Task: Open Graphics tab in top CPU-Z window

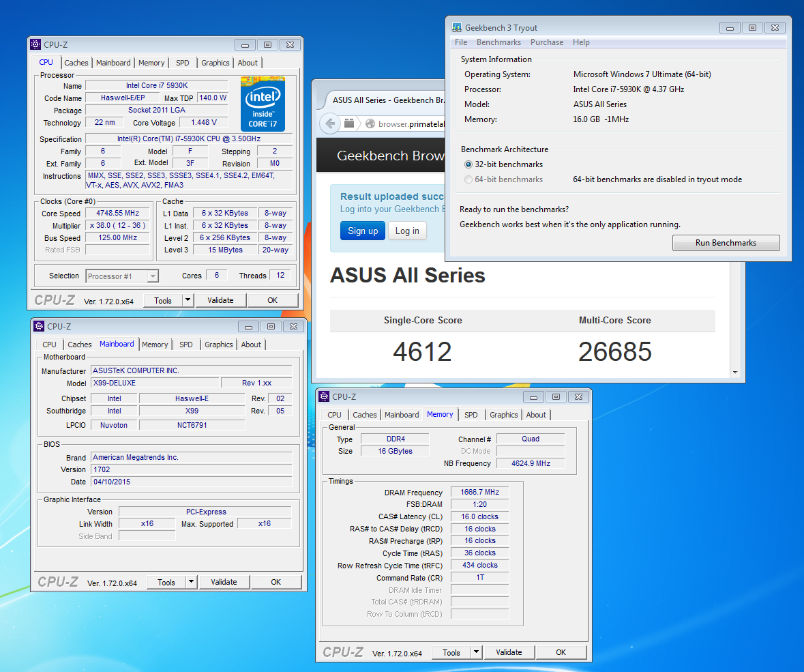Action: coord(215,63)
